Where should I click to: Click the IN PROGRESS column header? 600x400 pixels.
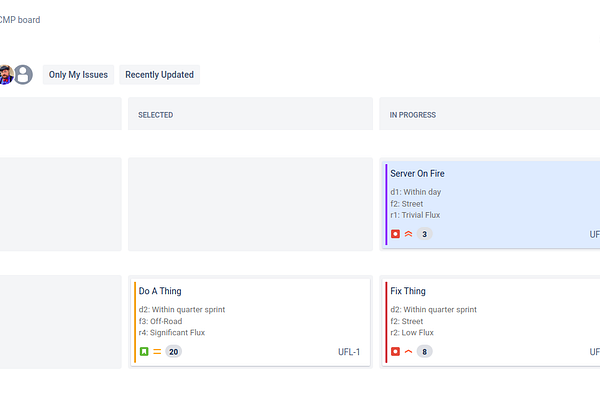pyautogui.click(x=489, y=115)
